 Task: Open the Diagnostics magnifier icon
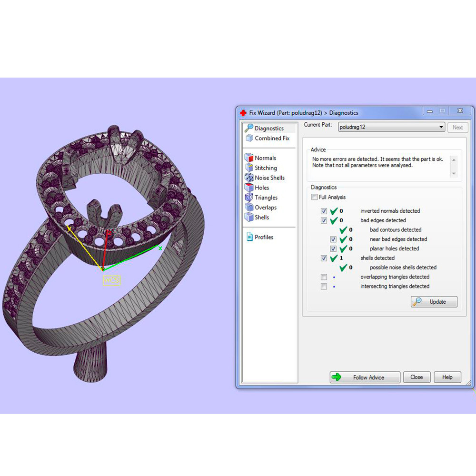(x=248, y=128)
